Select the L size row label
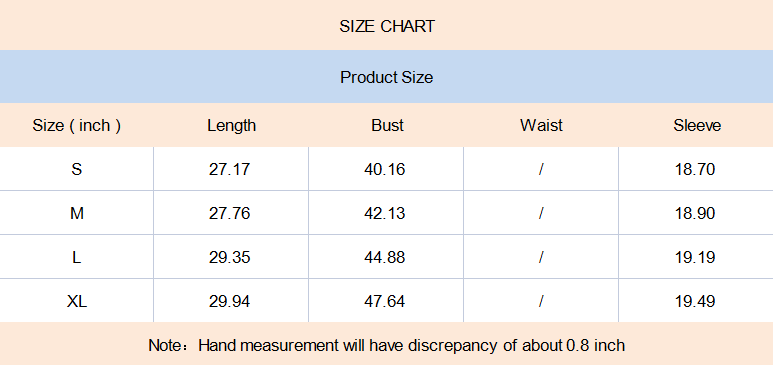This screenshot has height=365, width=773. coord(76,257)
